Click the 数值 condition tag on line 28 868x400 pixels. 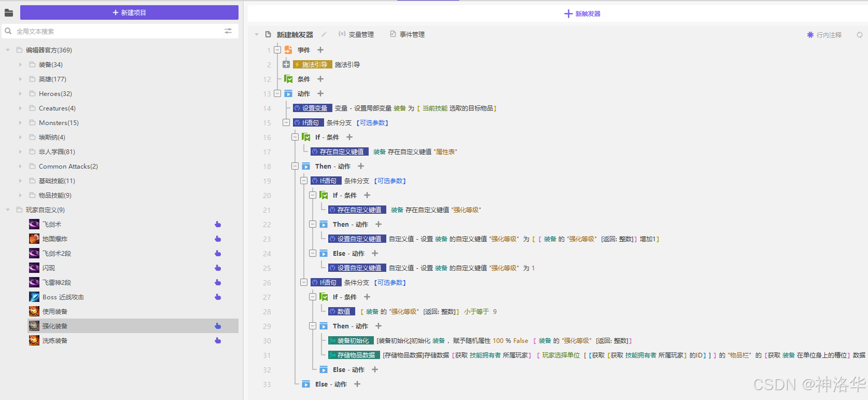(x=342, y=311)
